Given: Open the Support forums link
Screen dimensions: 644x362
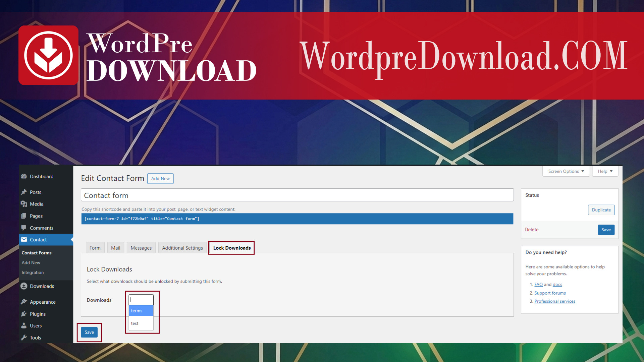Looking at the screenshot, I should 550,293.
